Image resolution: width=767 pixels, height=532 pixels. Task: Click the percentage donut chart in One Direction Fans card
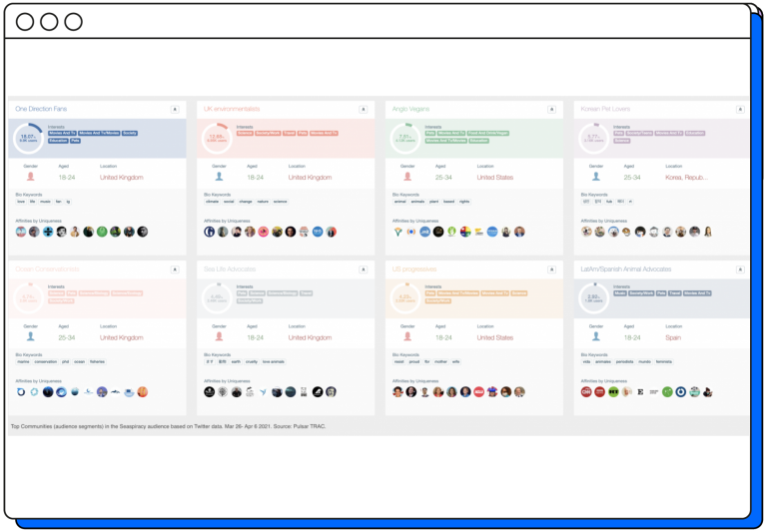pyautogui.click(x=28, y=139)
